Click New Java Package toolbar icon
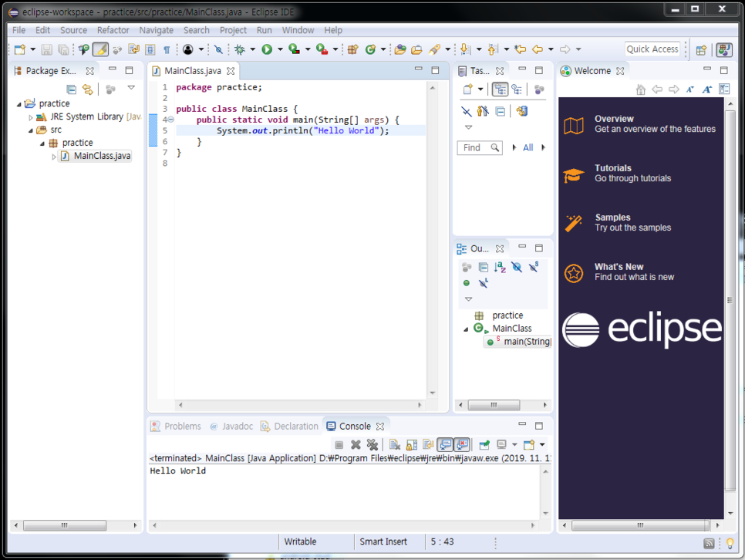Viewport: 745px width, 560px height. (352, 49)
